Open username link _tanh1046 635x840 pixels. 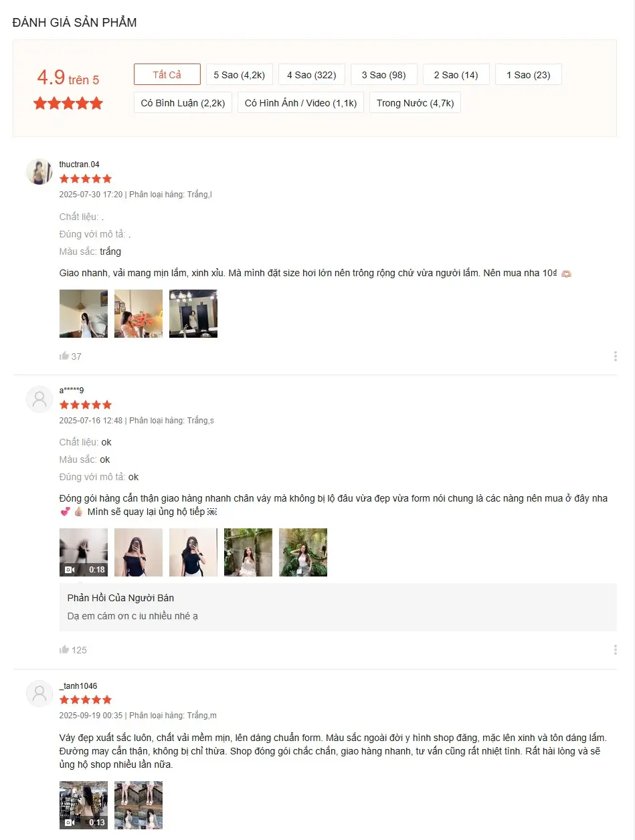(x=78, y=686)
